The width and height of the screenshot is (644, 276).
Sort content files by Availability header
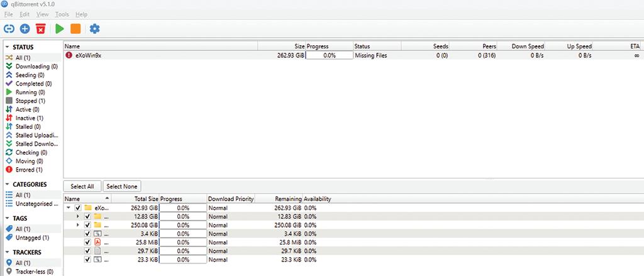318,199
